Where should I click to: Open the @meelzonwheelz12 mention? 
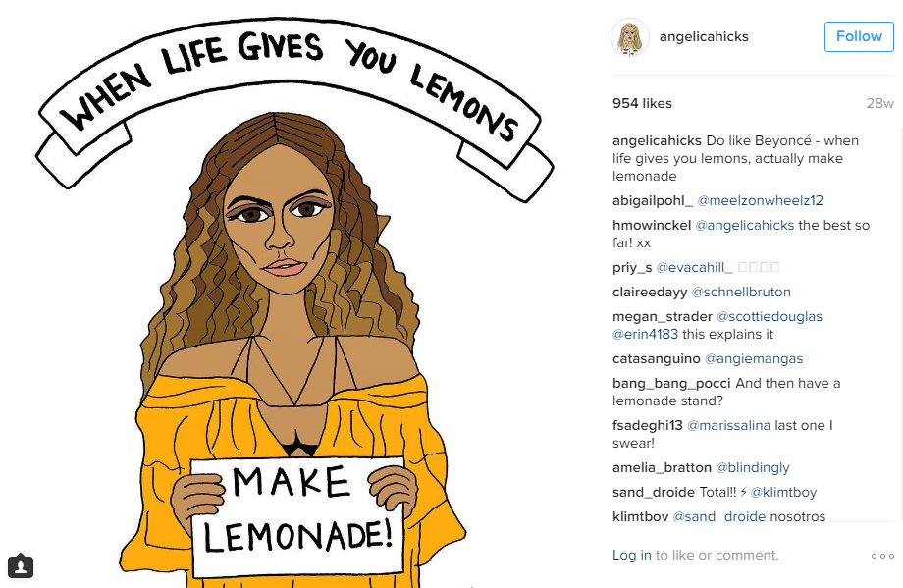[760, 200]
